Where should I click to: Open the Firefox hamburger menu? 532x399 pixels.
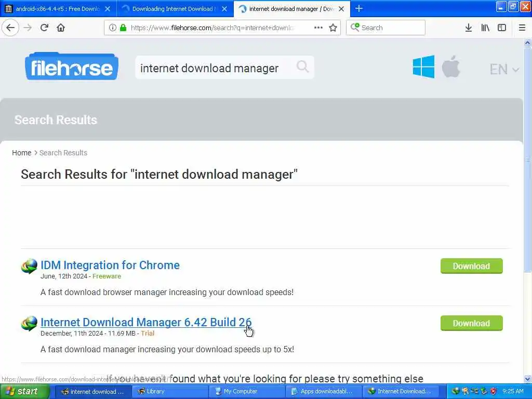point(522,28)
